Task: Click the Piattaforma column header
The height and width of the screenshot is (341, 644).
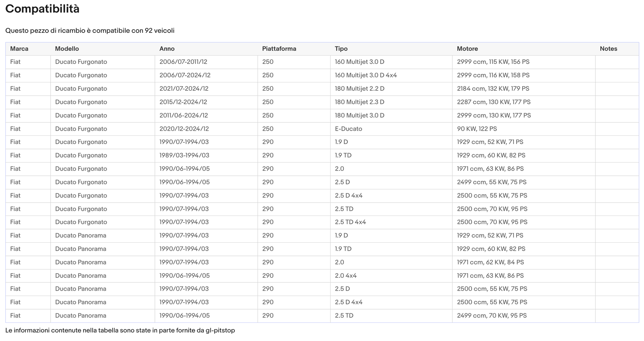Action: (x=279, y=49)
